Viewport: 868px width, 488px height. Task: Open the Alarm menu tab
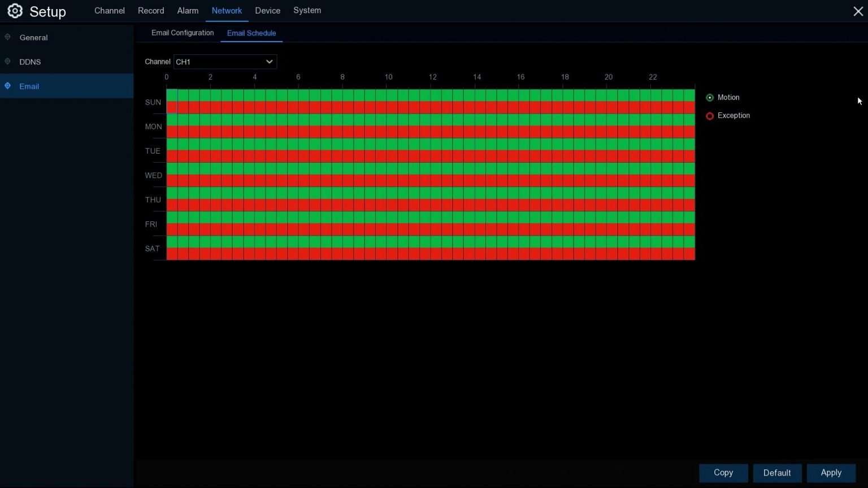pyautogui.click(x=188, y=11)
